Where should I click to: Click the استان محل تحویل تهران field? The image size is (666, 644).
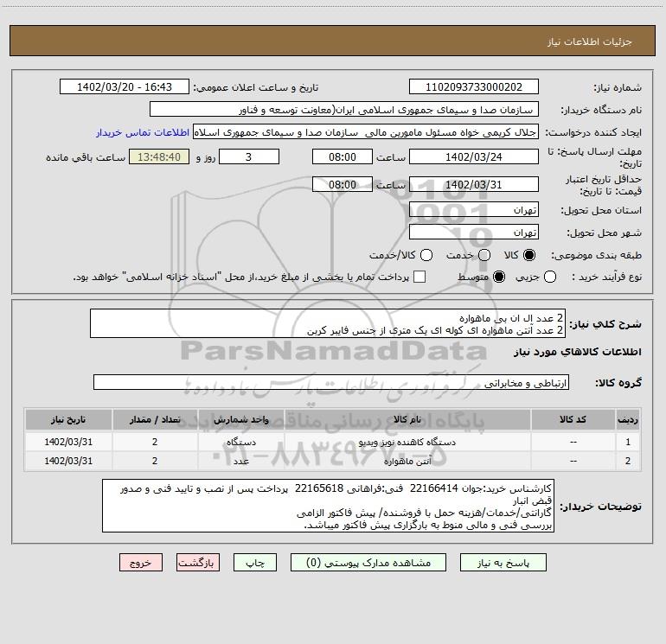click(474, 209)
